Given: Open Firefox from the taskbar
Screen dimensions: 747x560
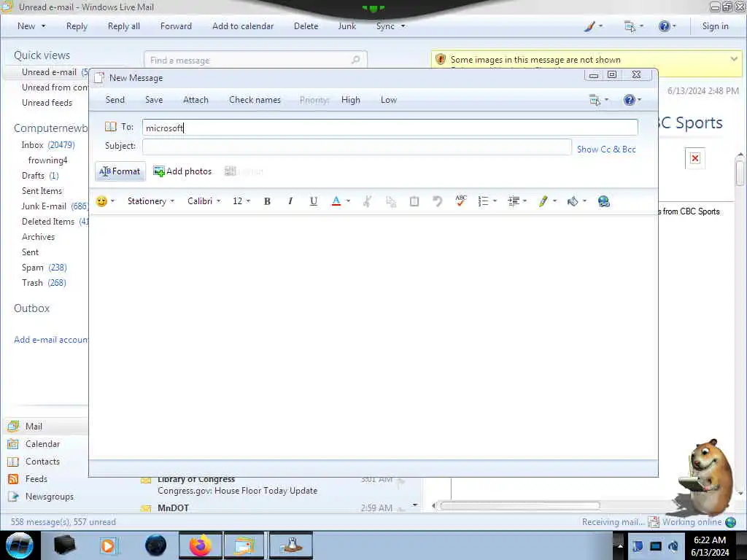Looking at the screenshot, I should (201, 545).
